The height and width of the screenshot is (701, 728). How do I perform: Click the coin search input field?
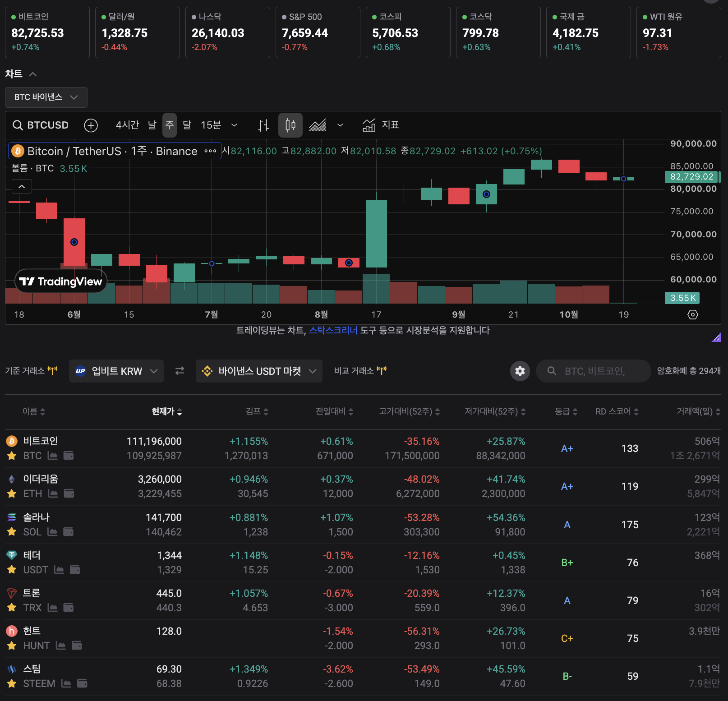(x=594, y=371)
